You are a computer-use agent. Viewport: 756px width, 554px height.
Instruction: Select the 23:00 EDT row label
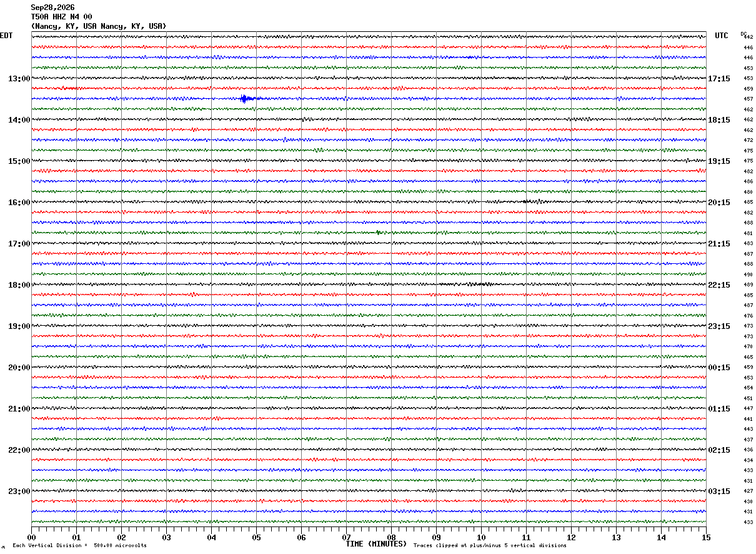click(x=19, y=491)
